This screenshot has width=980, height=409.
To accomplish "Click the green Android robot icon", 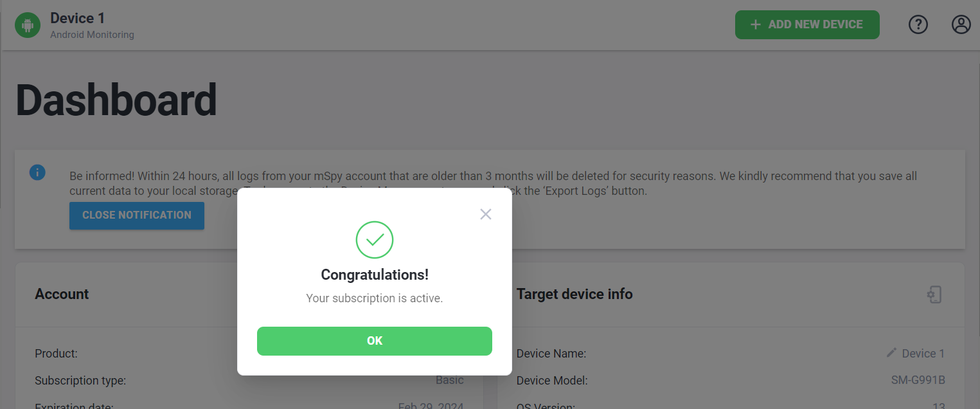I will [x=28, y=25].
